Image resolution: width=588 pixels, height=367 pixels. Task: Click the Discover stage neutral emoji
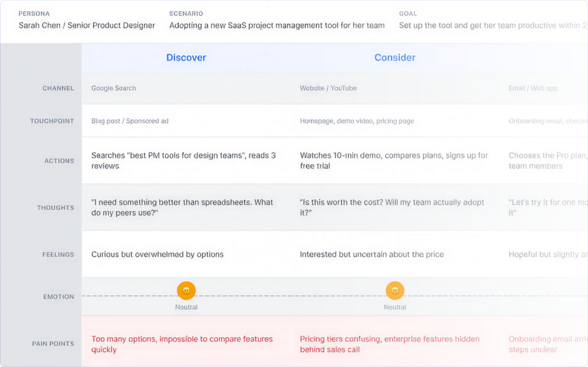[x=186, y=290]
